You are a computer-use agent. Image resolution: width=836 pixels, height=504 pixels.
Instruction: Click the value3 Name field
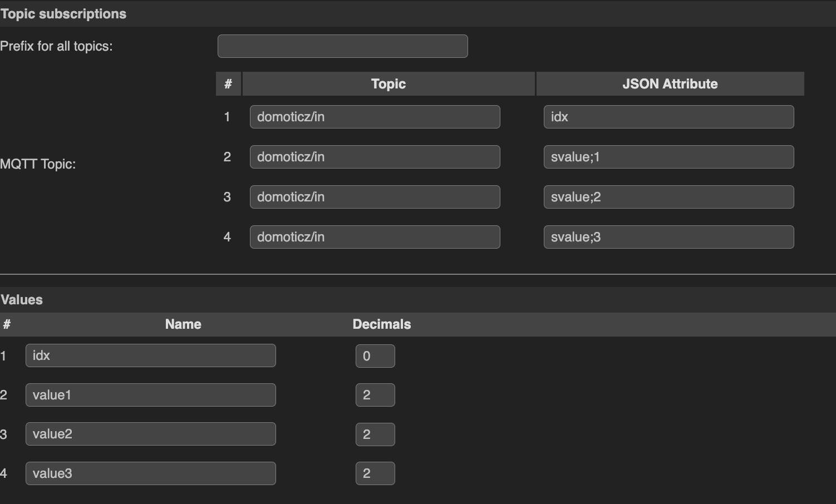click(x=150, y=473)
